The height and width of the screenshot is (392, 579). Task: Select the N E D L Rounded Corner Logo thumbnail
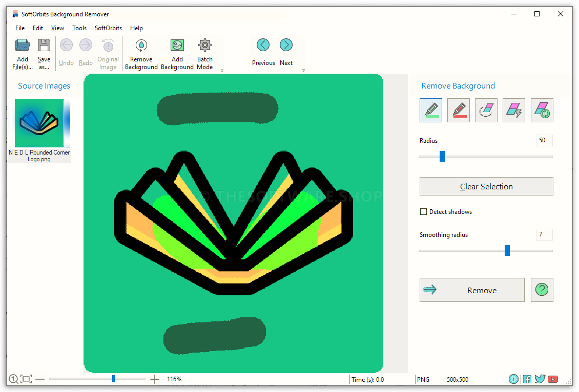[39, 130]
